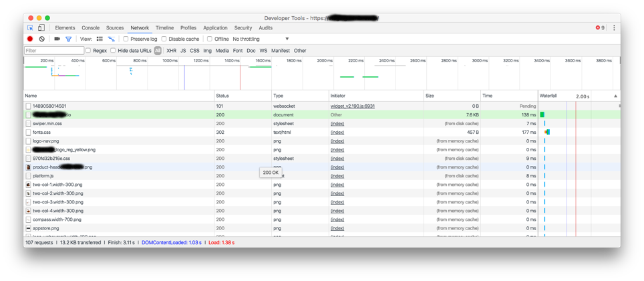Screen dimensions: 644x281
Task: Filter requests by Other type
Action: click(x=300, y=51)
